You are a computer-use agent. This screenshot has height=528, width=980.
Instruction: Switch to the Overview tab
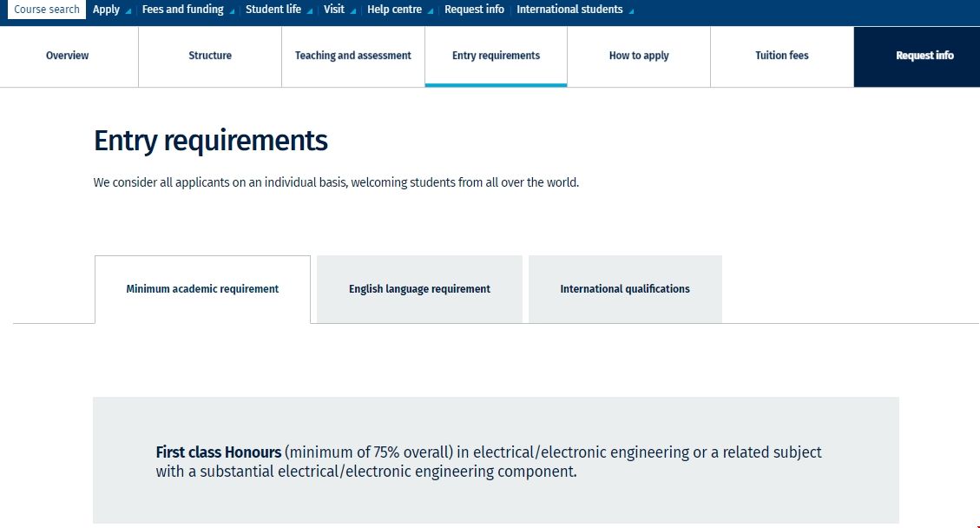(68, 56)
